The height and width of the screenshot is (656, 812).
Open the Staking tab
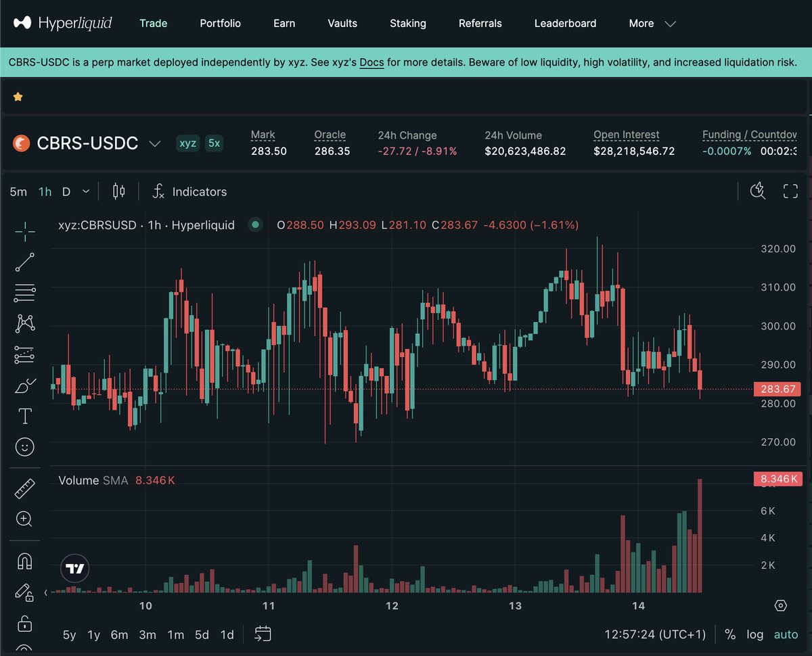coord(408,23)
